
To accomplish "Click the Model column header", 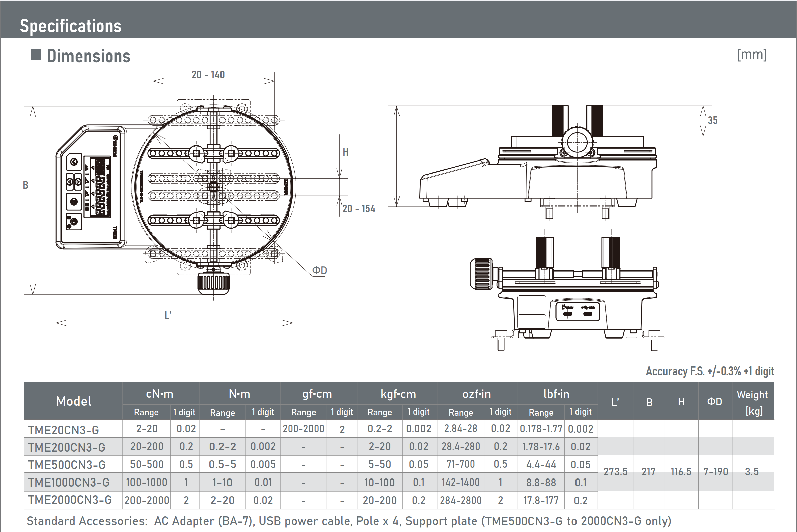I will (73, 401).
